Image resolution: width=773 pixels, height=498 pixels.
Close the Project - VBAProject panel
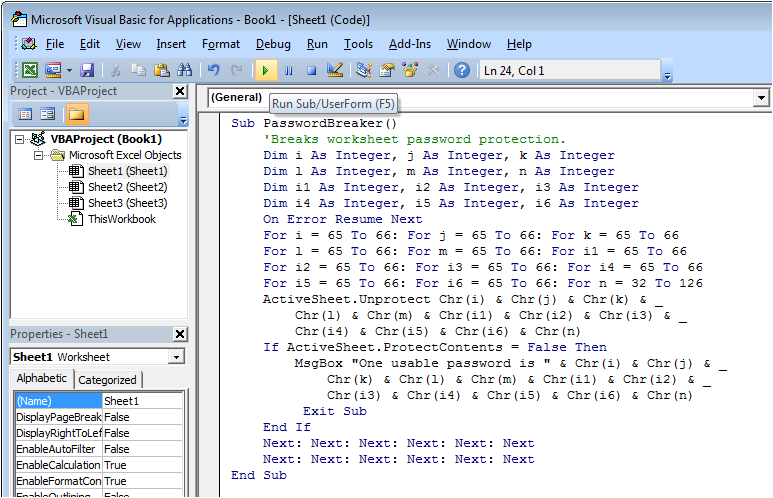[180, 91]
